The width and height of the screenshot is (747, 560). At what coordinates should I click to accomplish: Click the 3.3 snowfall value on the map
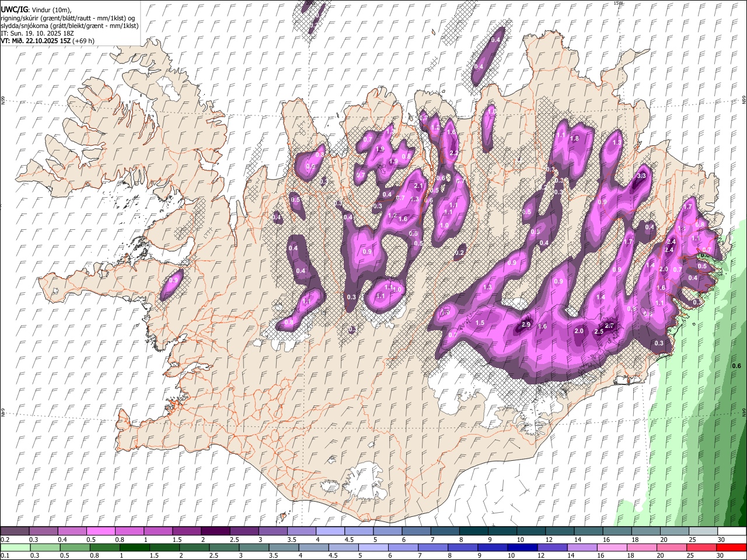(641, 176)
